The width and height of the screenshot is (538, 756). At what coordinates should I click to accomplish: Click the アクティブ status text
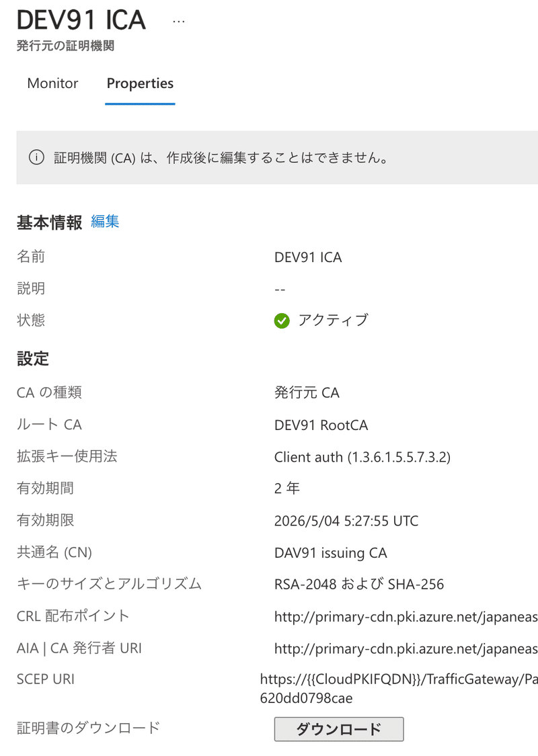[x=334, y=320]
